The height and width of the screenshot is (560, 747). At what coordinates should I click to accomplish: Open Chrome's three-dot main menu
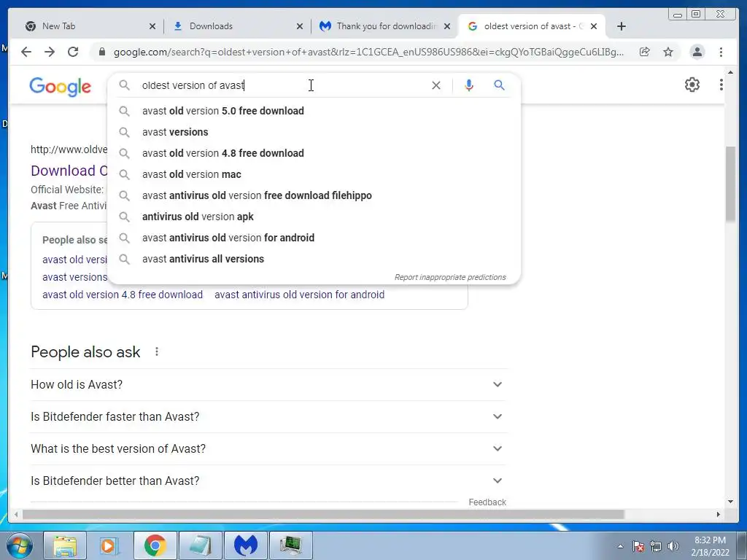pos(721,52)
